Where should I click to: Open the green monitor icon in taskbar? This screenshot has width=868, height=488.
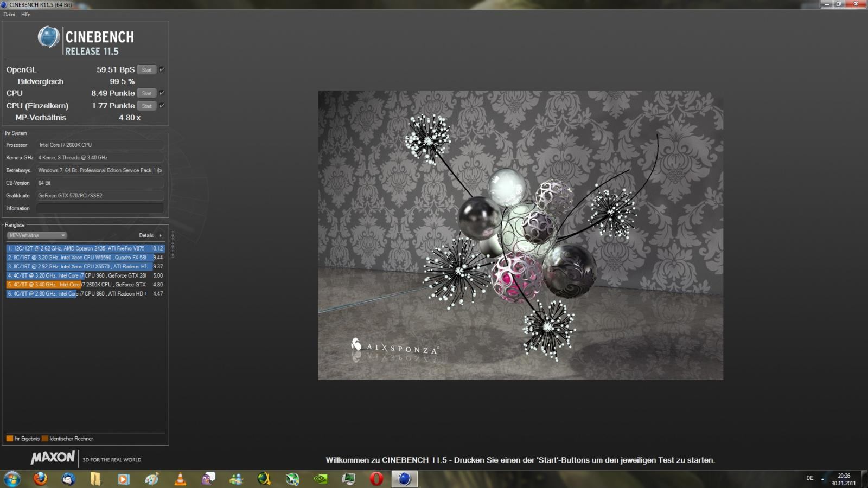tap(348, 479)
